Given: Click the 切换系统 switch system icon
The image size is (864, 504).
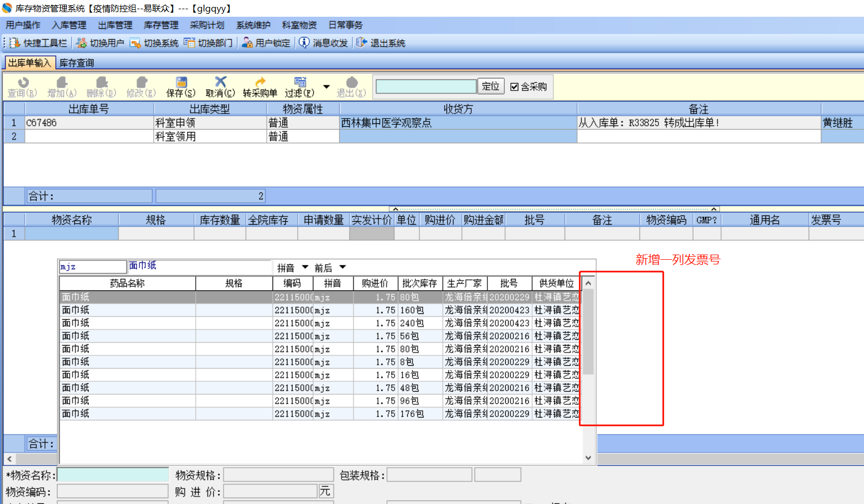Looking at the screenshot, I should (135, 43).
